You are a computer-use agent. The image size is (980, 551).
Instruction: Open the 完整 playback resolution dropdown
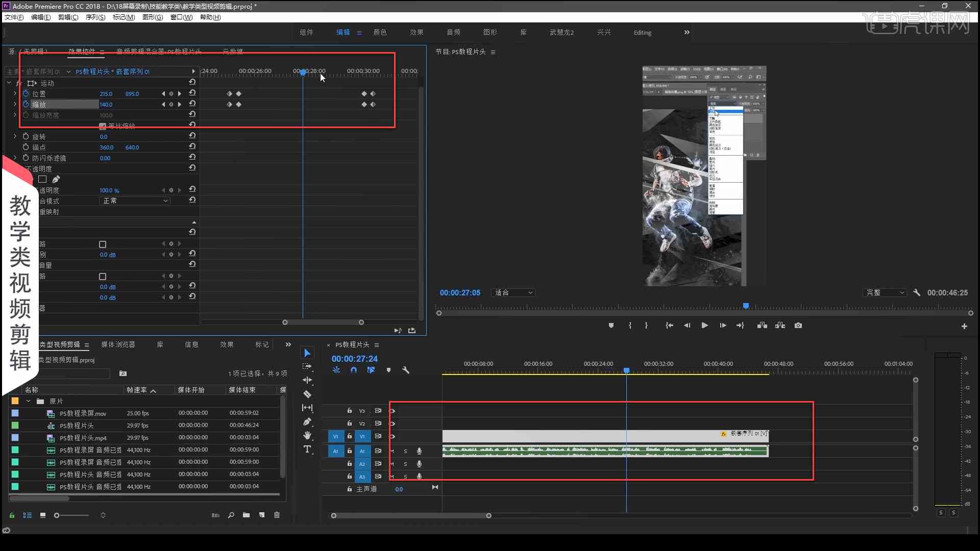pyautogui.click(x=886, y=293)
